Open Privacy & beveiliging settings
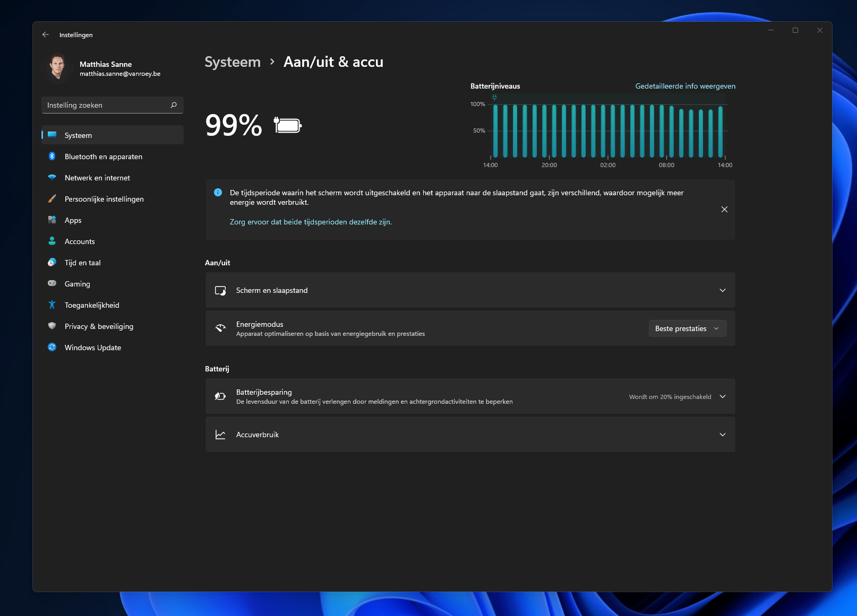 [x=113, y=326]
